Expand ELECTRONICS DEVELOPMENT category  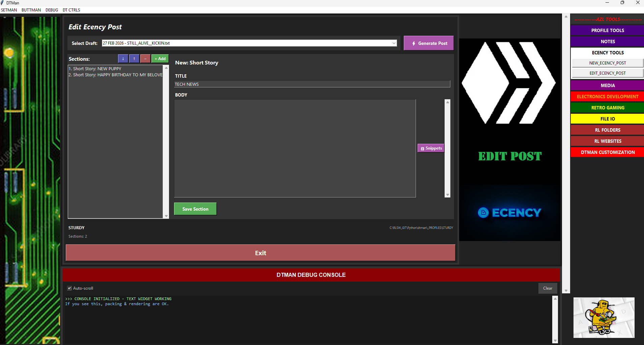click(x=608, y=97)
